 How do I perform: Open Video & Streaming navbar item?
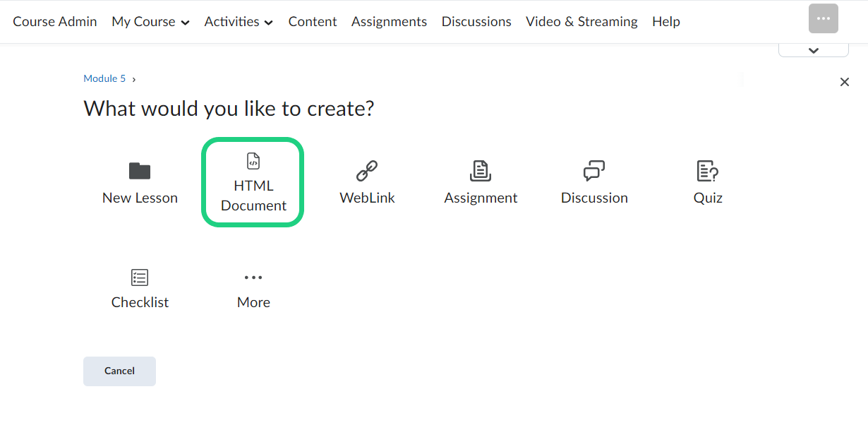pyautogui.click(x=581, y=22)
